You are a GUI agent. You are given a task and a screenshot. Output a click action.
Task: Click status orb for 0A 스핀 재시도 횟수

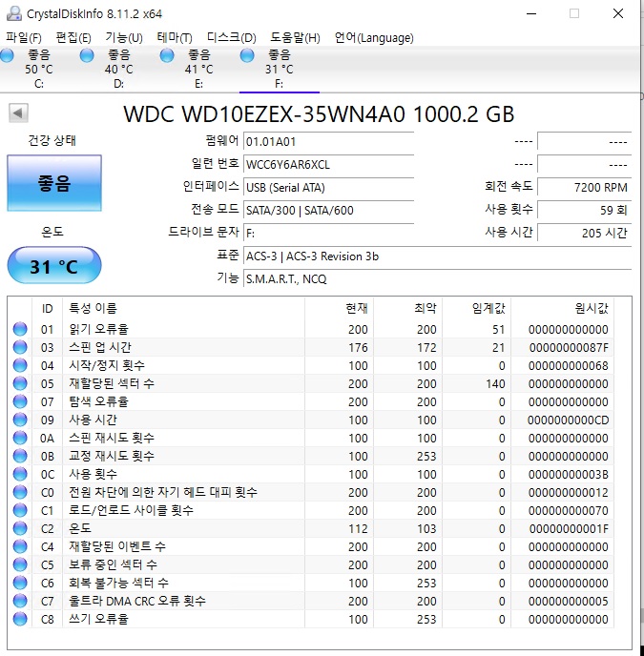tap(20, 438)
